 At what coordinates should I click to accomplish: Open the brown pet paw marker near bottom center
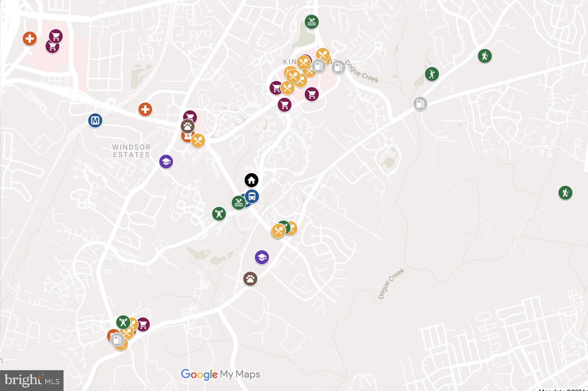250,279
